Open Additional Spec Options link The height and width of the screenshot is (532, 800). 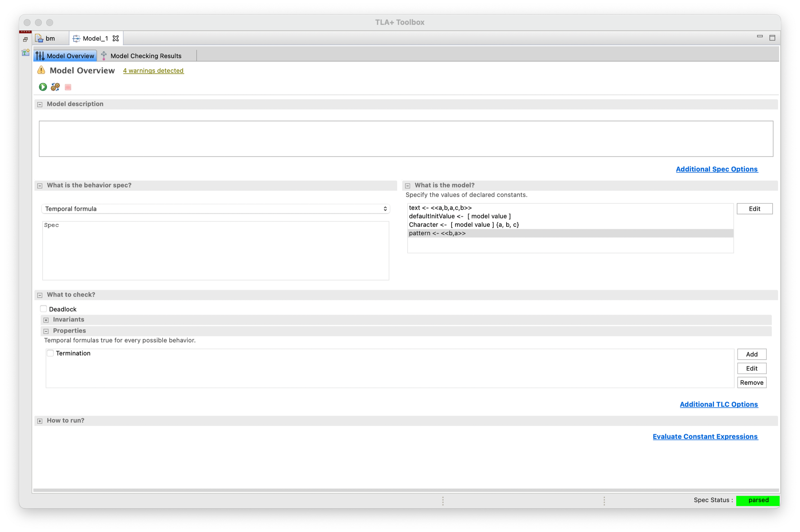point(717,169)
